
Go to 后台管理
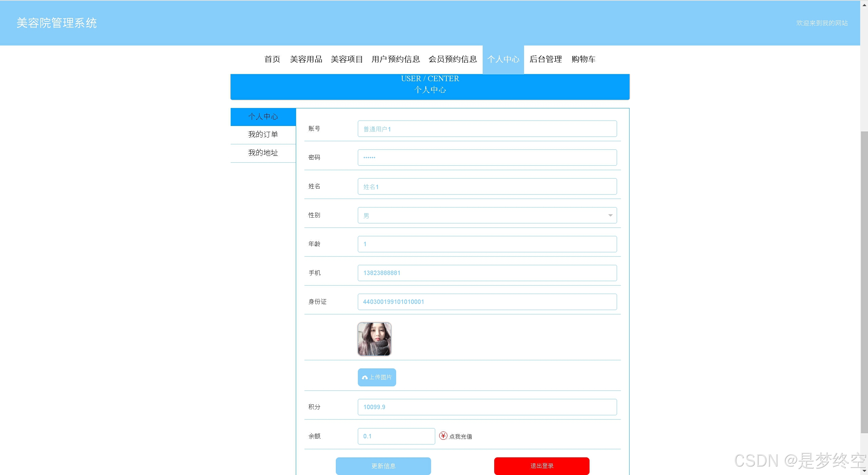[x=545, y=59]
